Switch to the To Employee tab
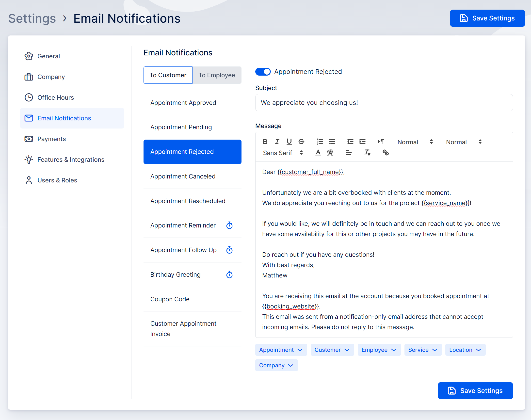This screenshot has width=531, height=420. (217, 75)
